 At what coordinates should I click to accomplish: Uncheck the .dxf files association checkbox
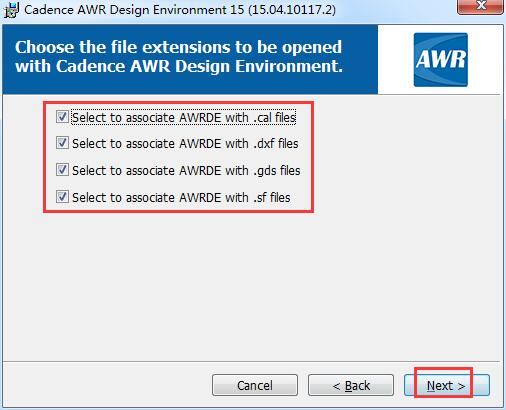click(x=62, y=143)
